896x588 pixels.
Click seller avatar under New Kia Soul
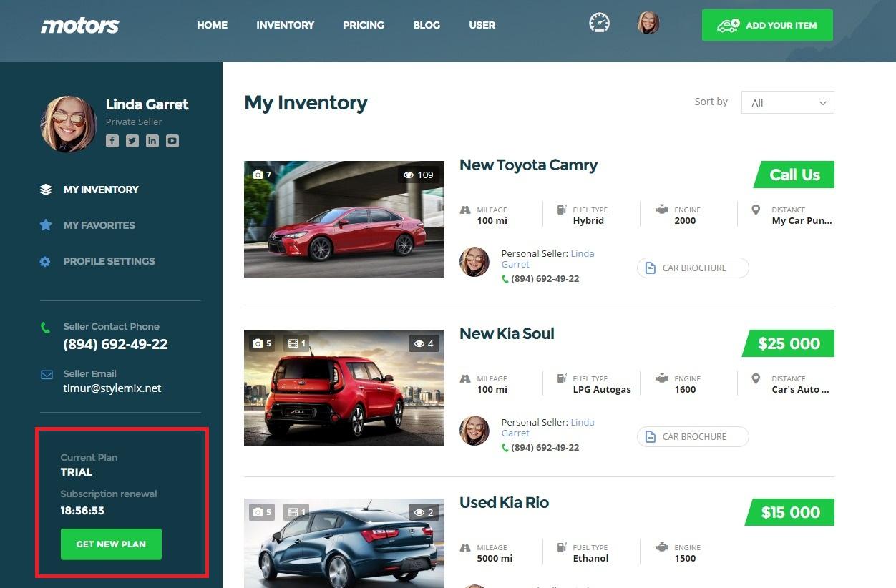coord(474,431)
